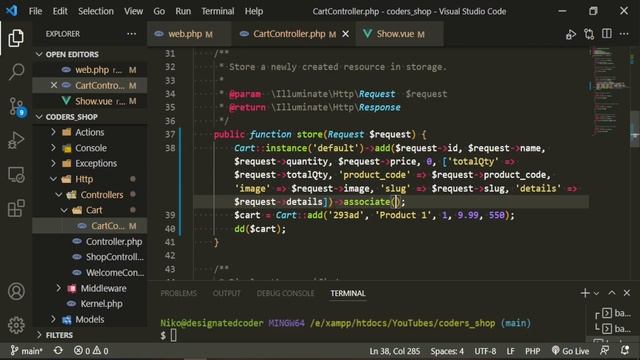Switch to the Show.vue editor tab
The image size is (640, 360).
coord(399,34)
